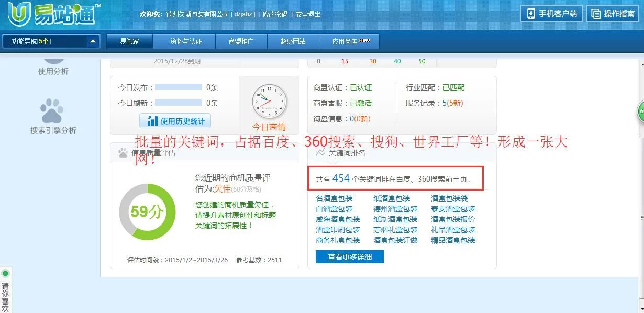Open the 名酒盒包装 keyword link

334,198
